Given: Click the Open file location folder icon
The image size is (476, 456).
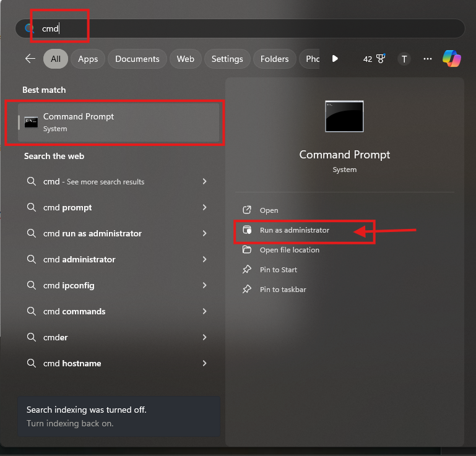Looking at the screenshot, I should tap(247, 250).
